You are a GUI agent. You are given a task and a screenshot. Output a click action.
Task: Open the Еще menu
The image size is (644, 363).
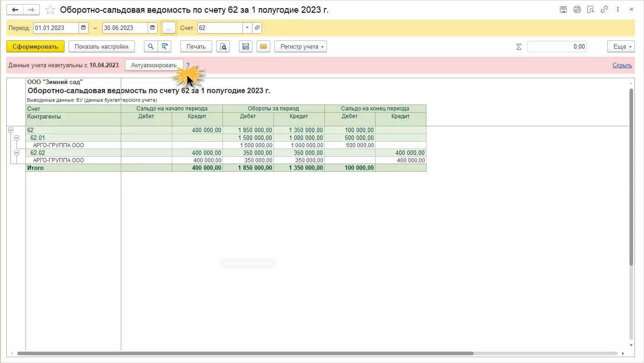620,46
